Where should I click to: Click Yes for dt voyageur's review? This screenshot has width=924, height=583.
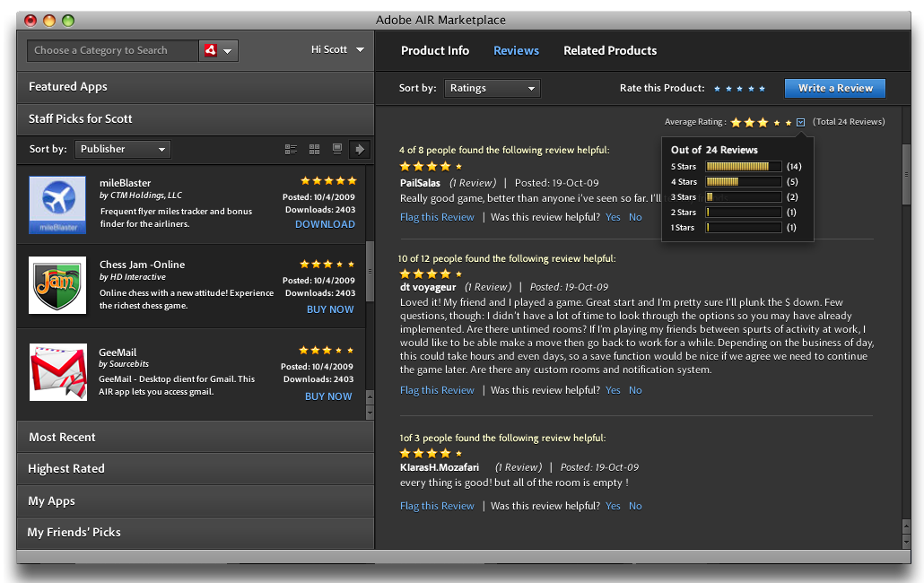[x=613, y=390]
